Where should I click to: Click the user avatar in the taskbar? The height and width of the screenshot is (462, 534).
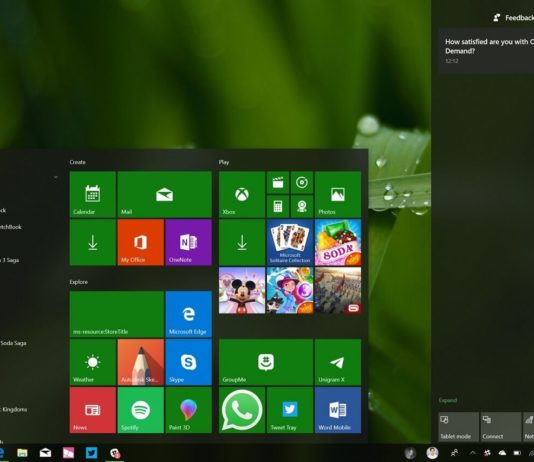pos(432,453)
